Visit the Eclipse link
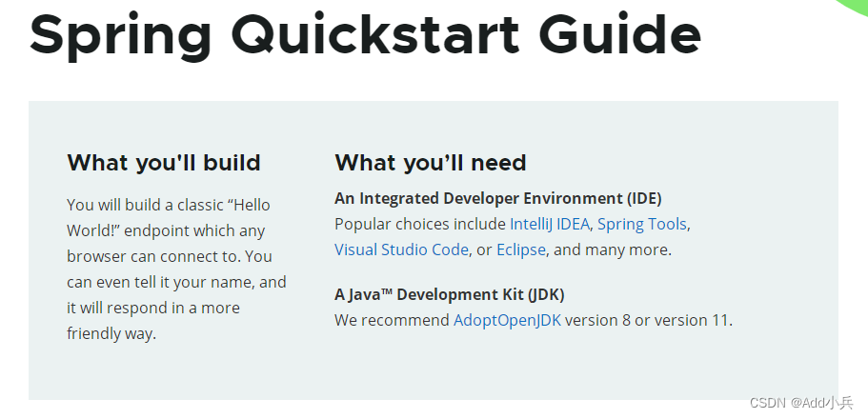The image size is (868, 419). coord(520,250)
